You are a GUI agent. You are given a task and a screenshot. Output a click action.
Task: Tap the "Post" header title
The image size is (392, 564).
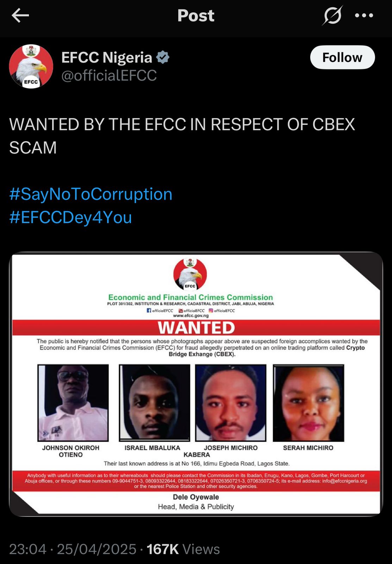[x=196, y=16]
